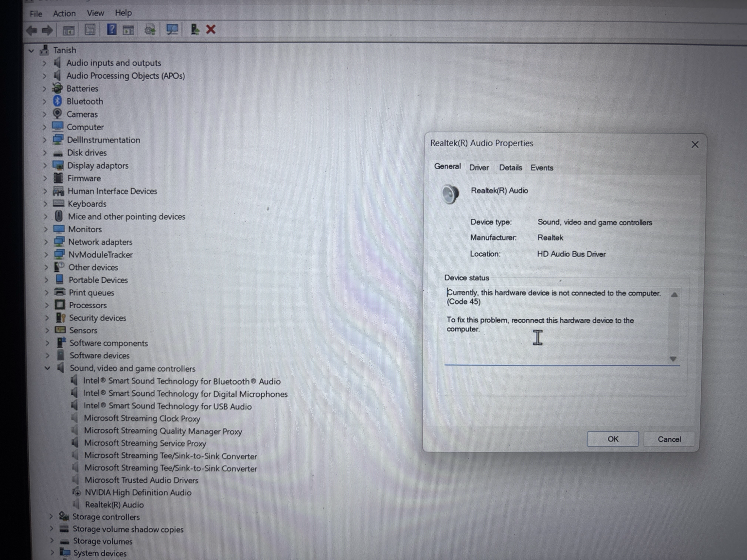
Task: Click the Back arrow in the toolbar
Action: tap(32, 31)
